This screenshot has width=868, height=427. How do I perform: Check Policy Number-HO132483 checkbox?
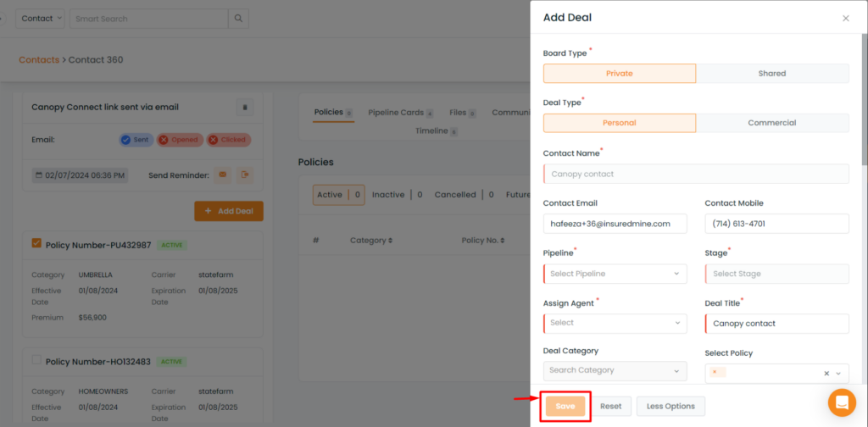(x=36, y=359)
